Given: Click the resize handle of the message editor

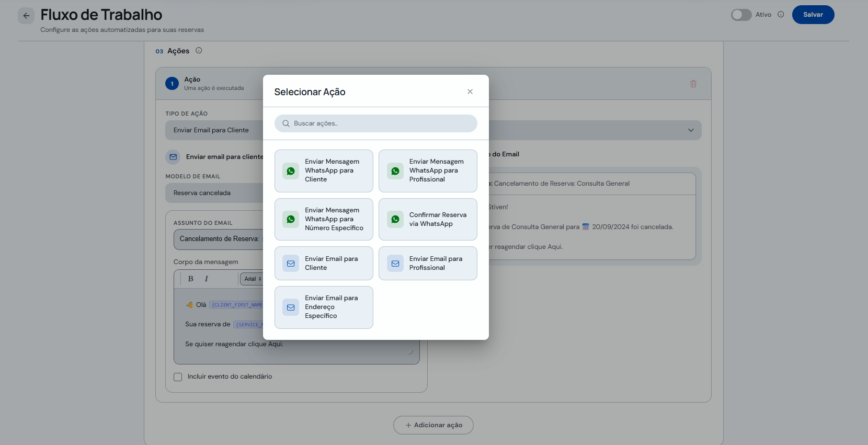Looking at the screenshot, I should (x=411, y=353).
